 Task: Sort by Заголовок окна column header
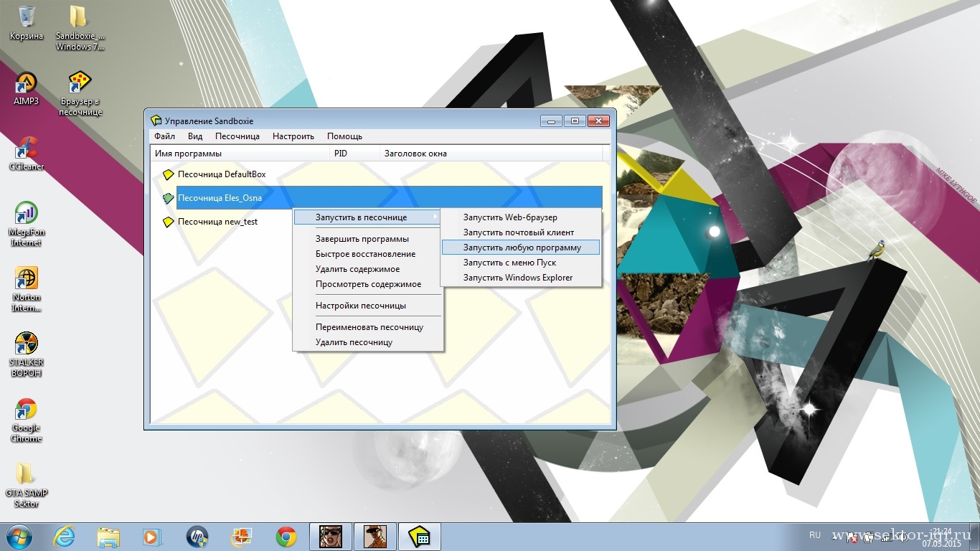click(491, 154)
